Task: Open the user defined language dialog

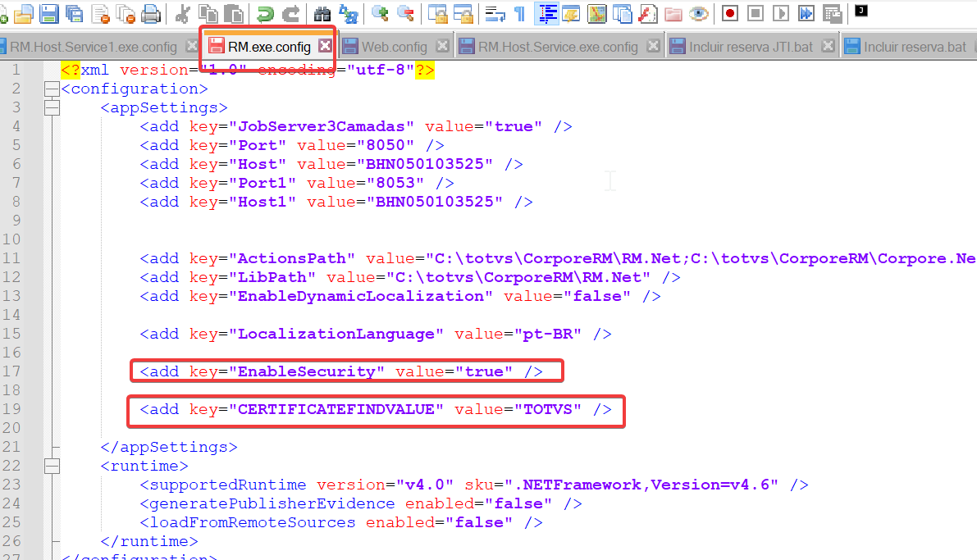Action: (x=572, y=14)
